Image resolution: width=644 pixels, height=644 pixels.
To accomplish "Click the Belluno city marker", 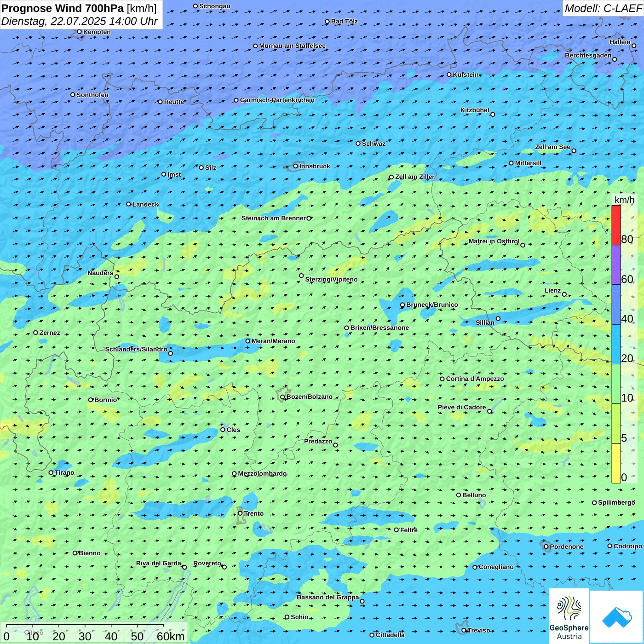I will tap(459, 495).
